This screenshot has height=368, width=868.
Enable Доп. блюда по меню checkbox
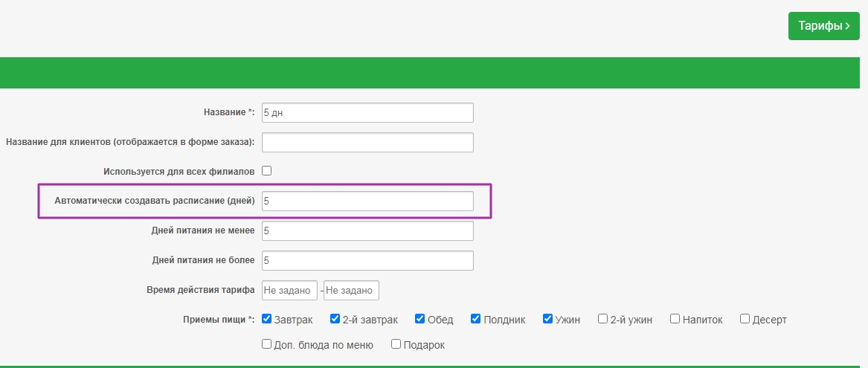point(267,344)
